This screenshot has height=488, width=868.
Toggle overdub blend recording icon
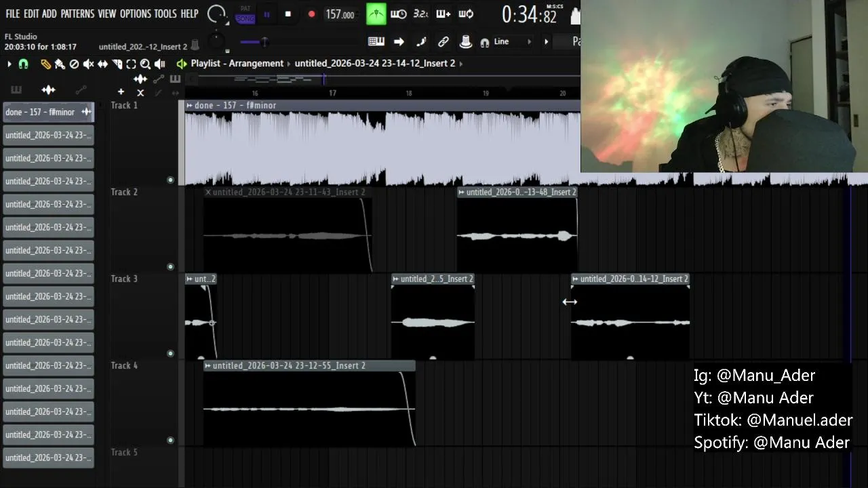click(x=443, y=14)
